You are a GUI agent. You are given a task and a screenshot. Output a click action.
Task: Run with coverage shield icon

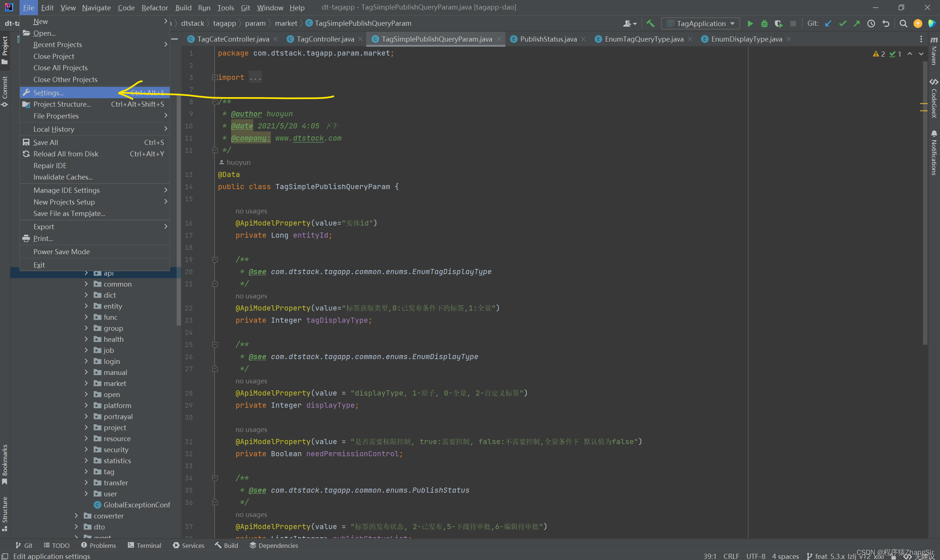pos(778,24)
